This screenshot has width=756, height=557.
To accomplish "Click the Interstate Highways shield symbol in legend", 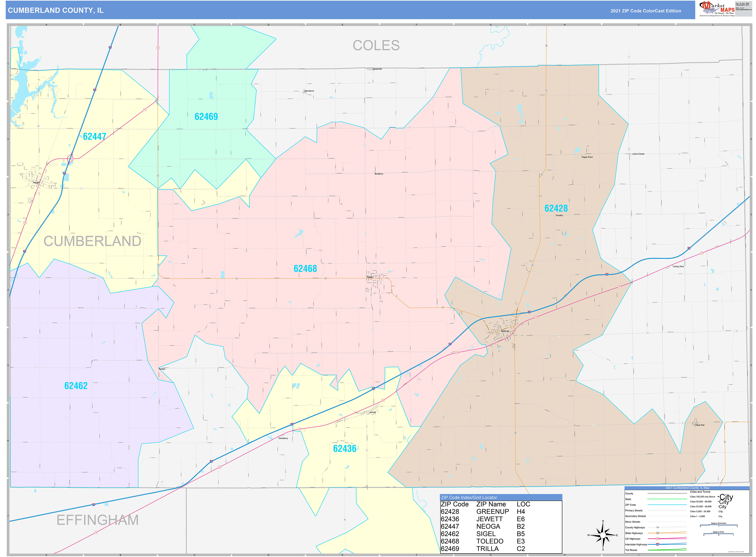I will tap(657, 545).
